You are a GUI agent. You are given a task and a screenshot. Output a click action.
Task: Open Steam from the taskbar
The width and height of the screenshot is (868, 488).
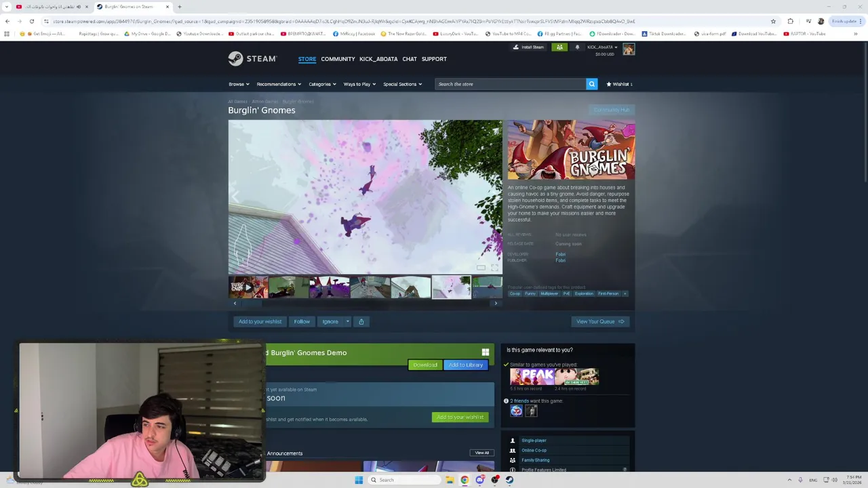[509, 480]
